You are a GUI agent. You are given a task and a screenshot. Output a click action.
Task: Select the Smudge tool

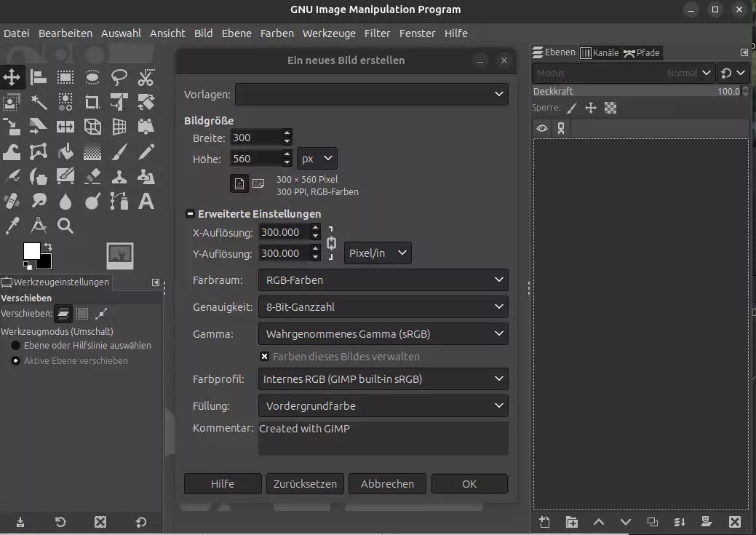(39, 201)
